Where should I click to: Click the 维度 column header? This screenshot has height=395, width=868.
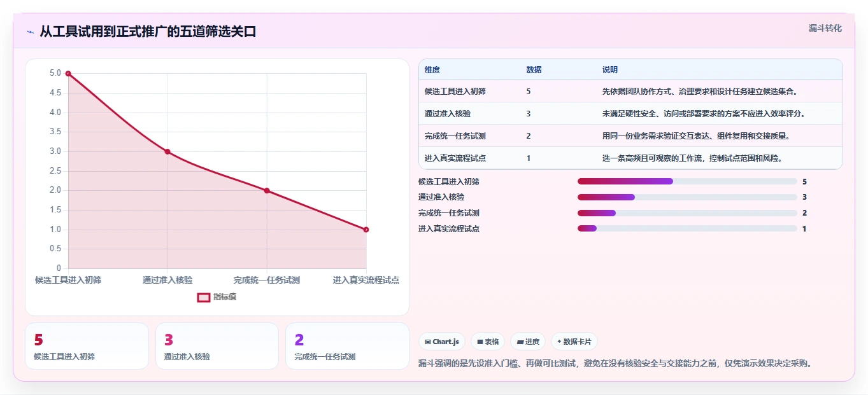click(432, 70)
